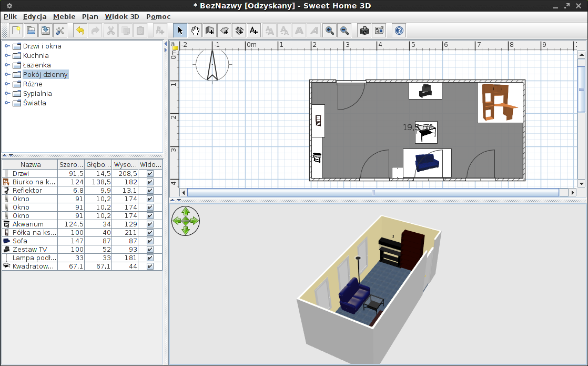Toggle visibility of Lampa podł... row
Screen dimensions: 588x366
pyautogui.click(x=150, y=258)
